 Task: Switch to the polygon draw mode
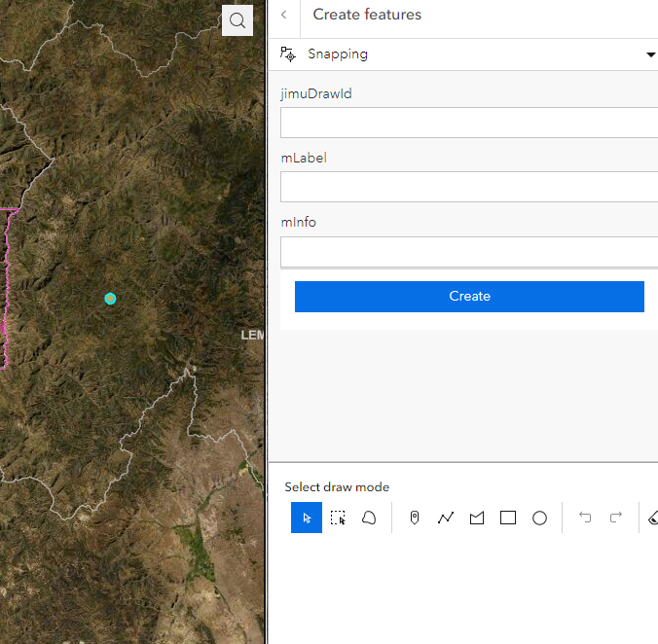pyautogui.click(x=477, y=518)
